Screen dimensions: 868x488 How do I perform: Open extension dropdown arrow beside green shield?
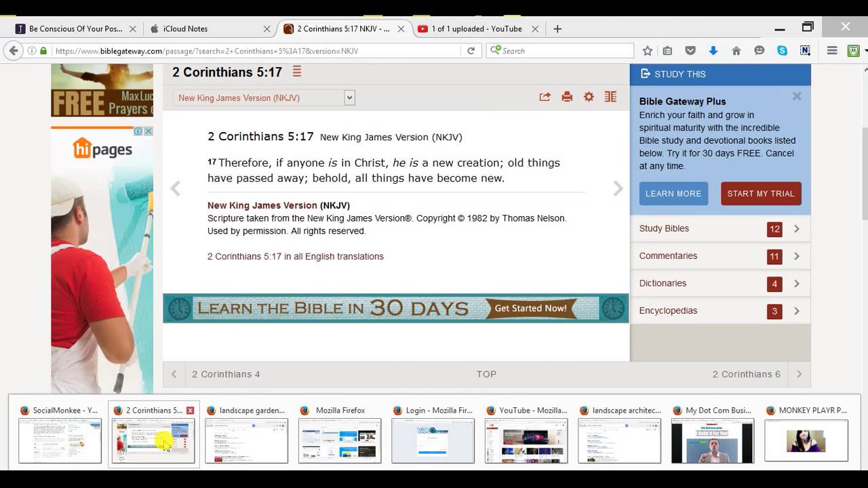[x=865, y=51]
